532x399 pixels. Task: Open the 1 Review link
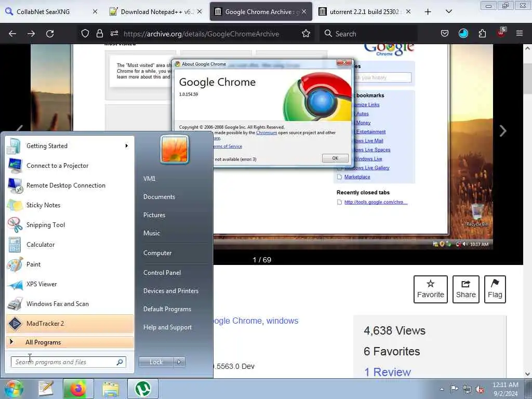point(387,372)
